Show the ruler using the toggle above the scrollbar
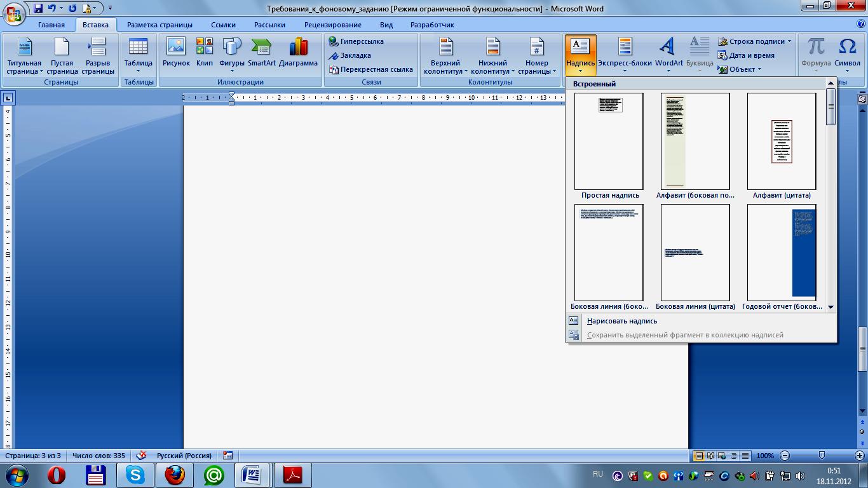868x488 pixels. coord(862,98)
